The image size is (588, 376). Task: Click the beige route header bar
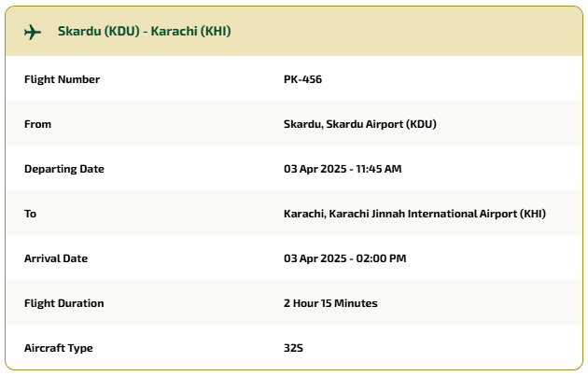pyautogui.click(x=294, y=32)
